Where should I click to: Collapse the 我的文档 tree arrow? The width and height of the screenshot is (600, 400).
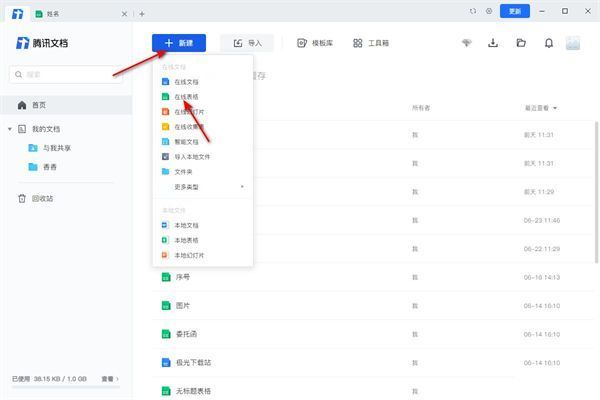coord(10,129)
